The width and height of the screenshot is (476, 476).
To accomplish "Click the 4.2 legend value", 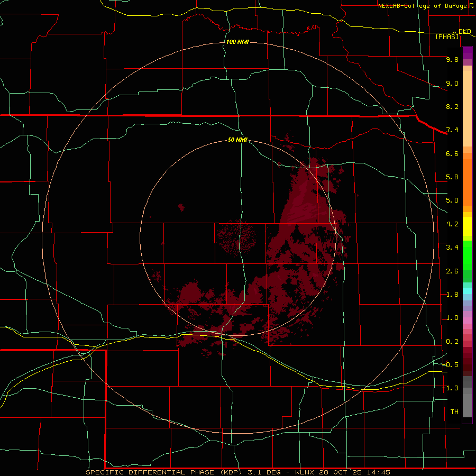I will pyautogui.click(x=452, y=224).
